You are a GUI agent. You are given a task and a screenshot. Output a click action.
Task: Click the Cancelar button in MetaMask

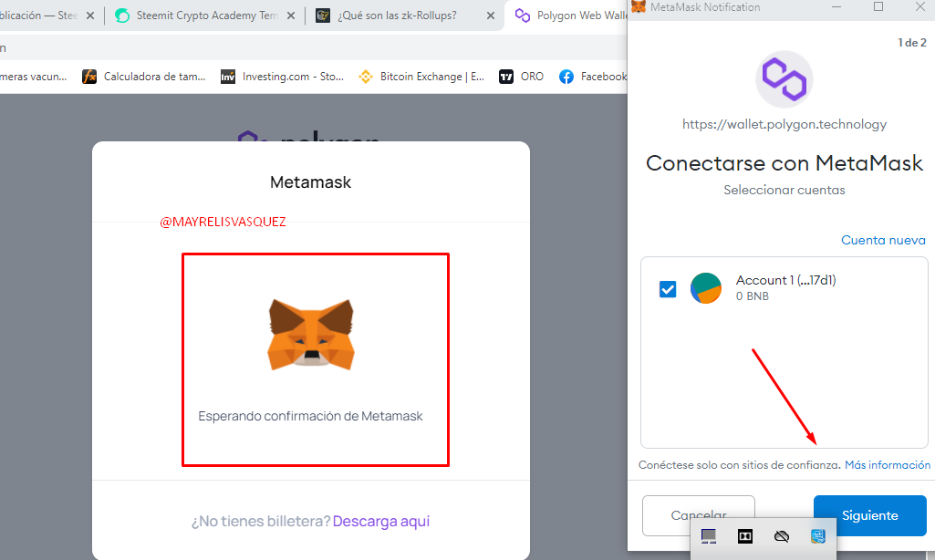(698, 515)
